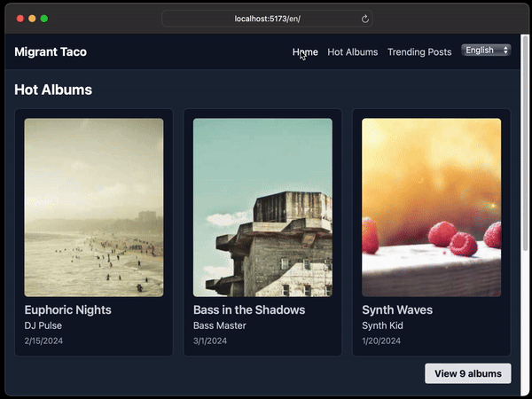This screenshot has width=532, height=399.
Task: Click the Synth Kid artist name
Action: [382, 325]
